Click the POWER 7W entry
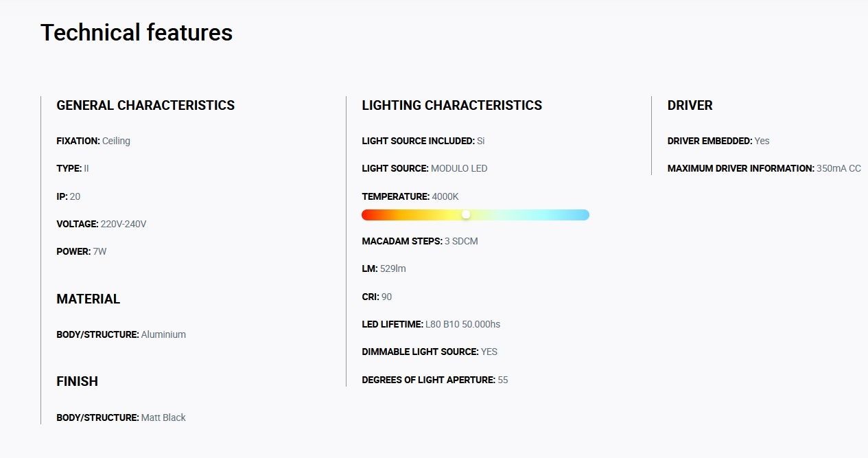The height and width of the screenshot is (458, 868). [82, 251]
